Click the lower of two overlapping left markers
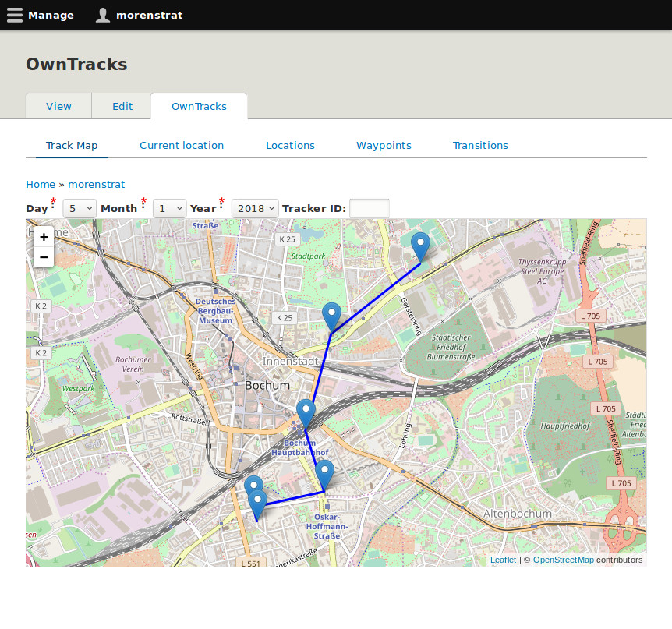Viewport: 672px width, 629px height. coord(257,505)
